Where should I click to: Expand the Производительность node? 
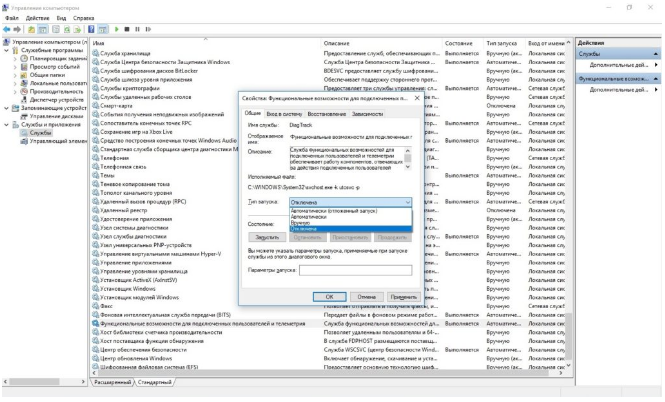(15, 92)
